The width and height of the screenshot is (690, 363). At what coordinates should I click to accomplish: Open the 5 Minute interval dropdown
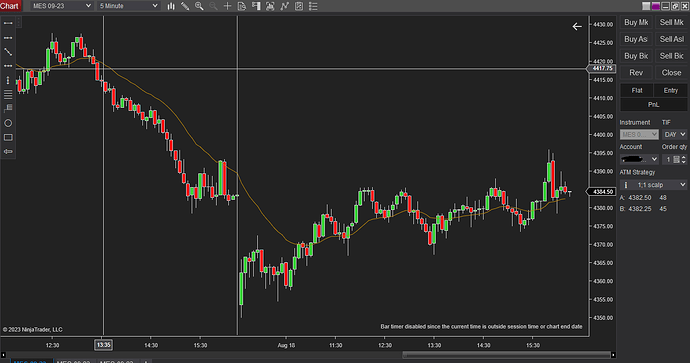128,6
